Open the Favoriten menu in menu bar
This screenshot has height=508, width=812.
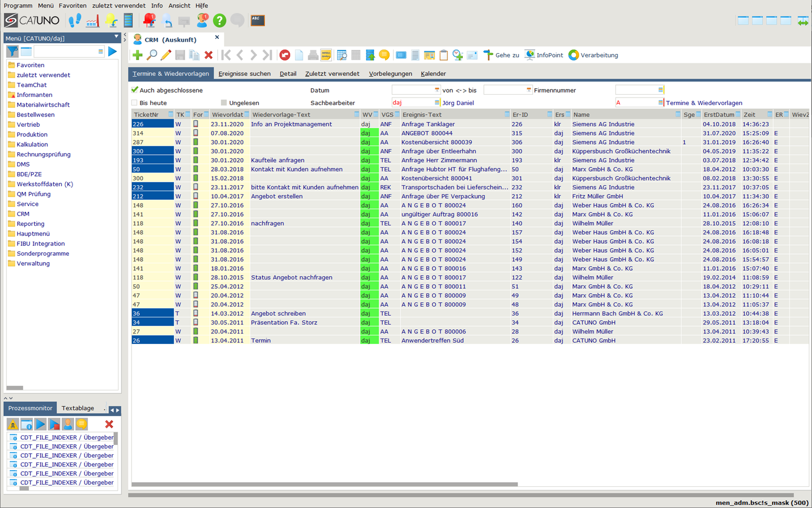[73, 5]
